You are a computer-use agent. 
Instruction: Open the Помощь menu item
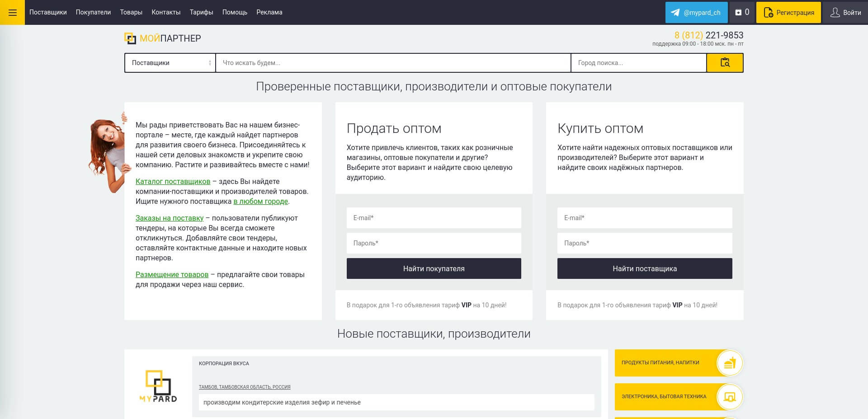pos(235,12)
